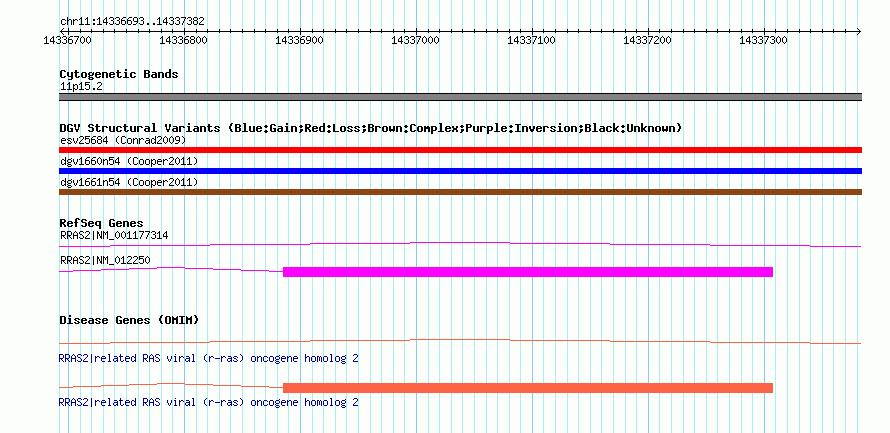
Task: Click ruler tick label 14337100
Action: (x=531, y=40)
